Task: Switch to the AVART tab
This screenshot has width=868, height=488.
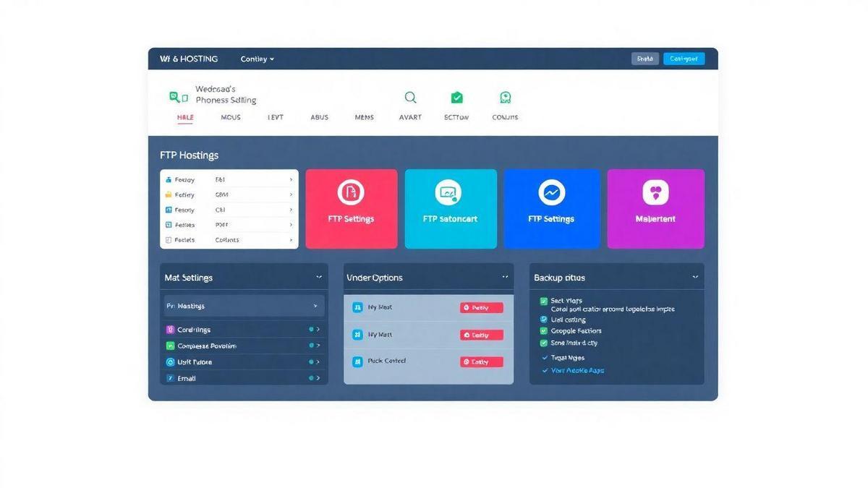Action: pyautogui.click(x=410, y=117)
